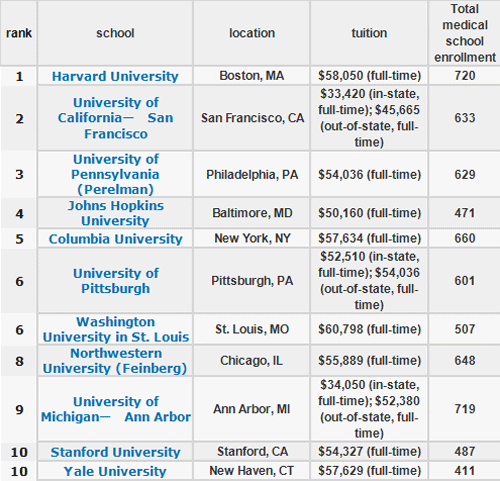The height and width of the screenshot is (481, 500).
Task: Select the location column header
Action: click(x=252, y=33)
